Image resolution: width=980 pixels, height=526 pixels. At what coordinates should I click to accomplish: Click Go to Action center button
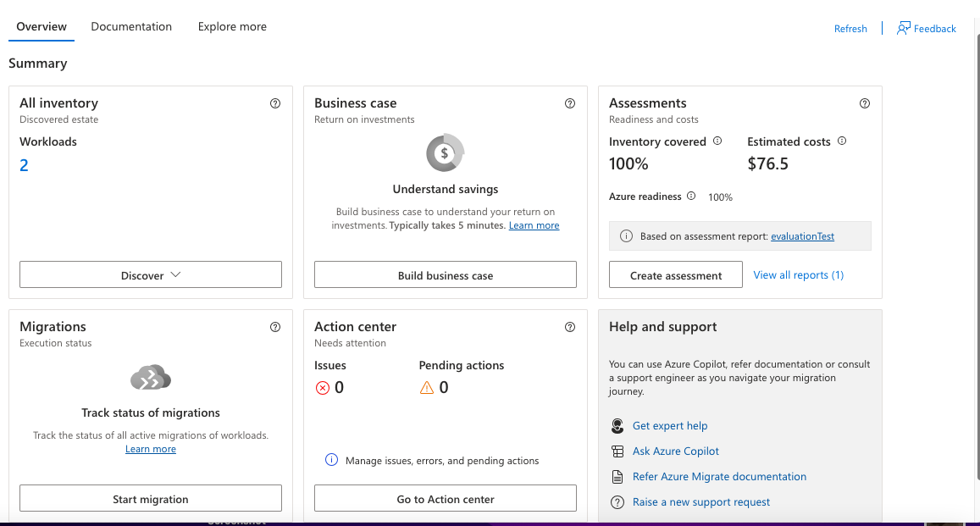[446, 499]
